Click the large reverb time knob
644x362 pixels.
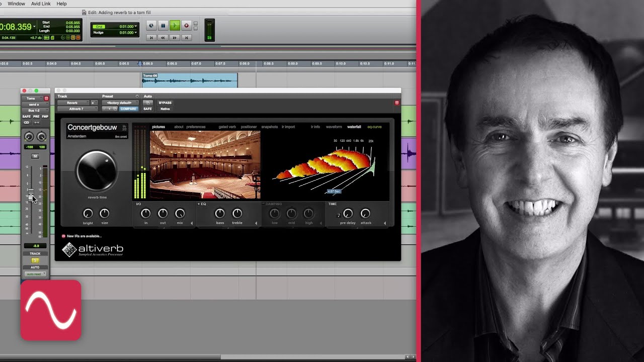click(97, 171)
